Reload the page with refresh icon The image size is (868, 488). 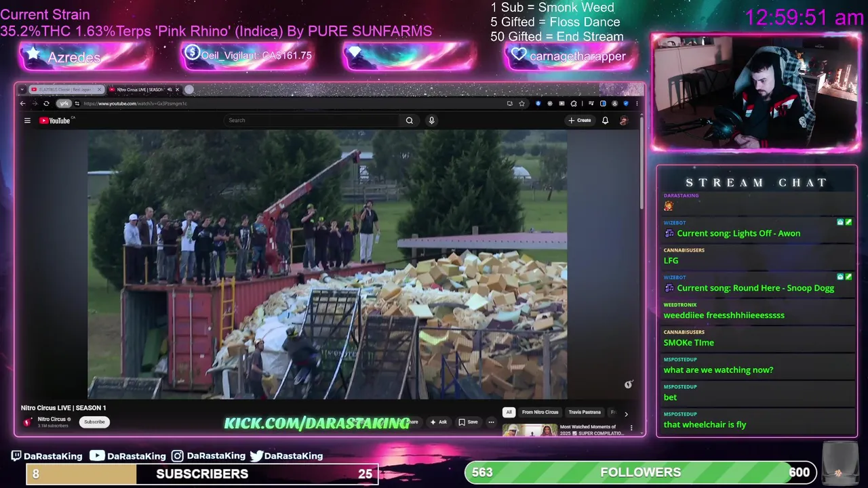tap(46, 104)
